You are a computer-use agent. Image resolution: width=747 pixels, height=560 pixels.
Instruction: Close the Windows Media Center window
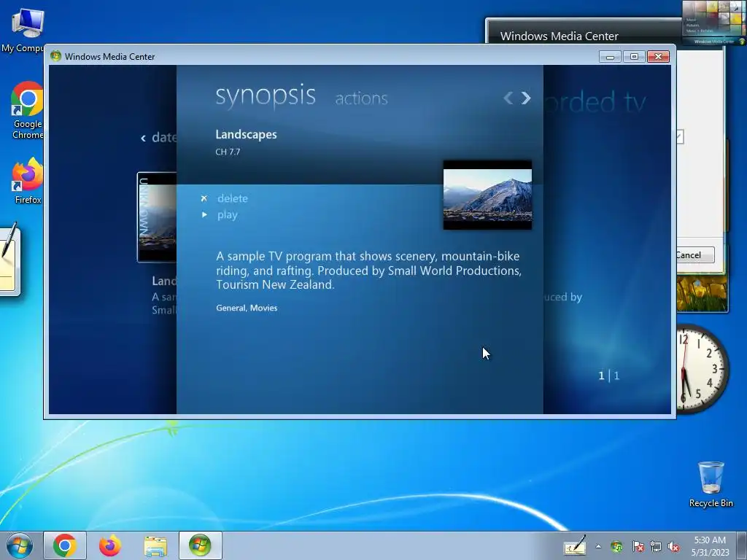659,57
